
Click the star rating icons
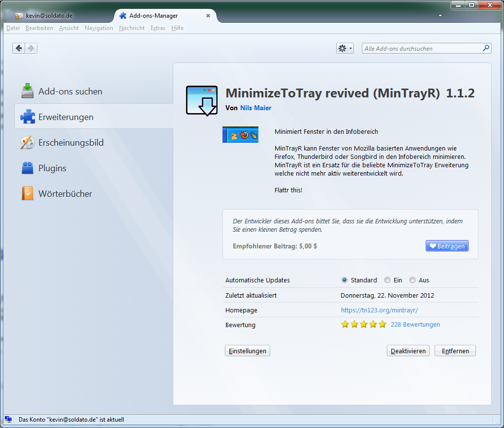click(364, 324)
